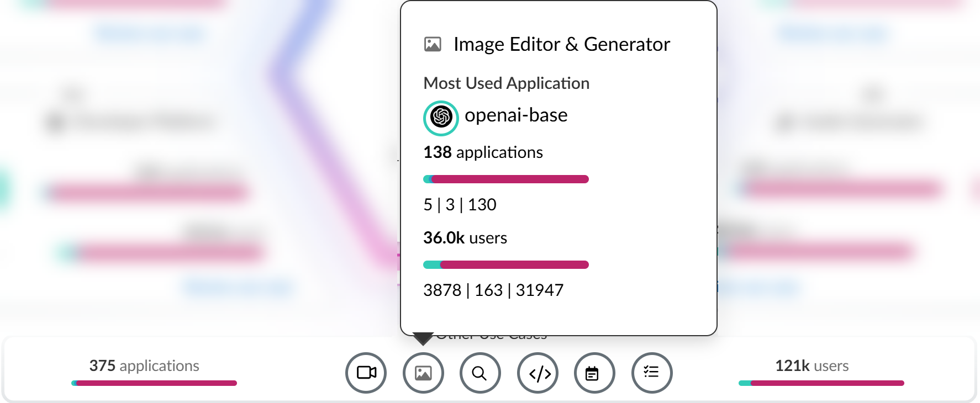Image resolution: width=980 pixels, height=403 pixels.
Task: Select the checklist use case icon
Action: (x=652, y=373)
